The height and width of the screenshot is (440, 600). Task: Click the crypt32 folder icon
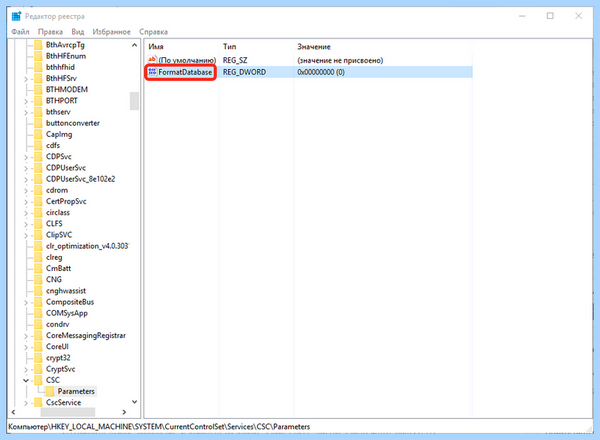point(38,358)
